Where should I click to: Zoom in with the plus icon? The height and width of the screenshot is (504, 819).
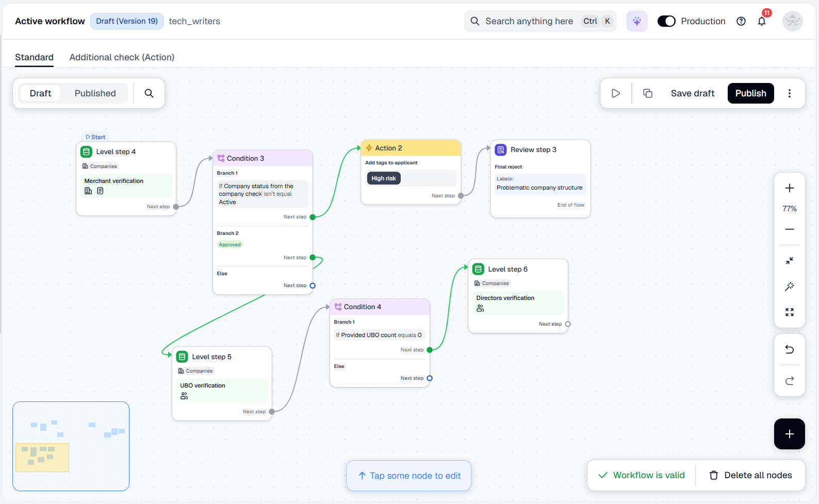pyautogui.click(x=789, y=188)
